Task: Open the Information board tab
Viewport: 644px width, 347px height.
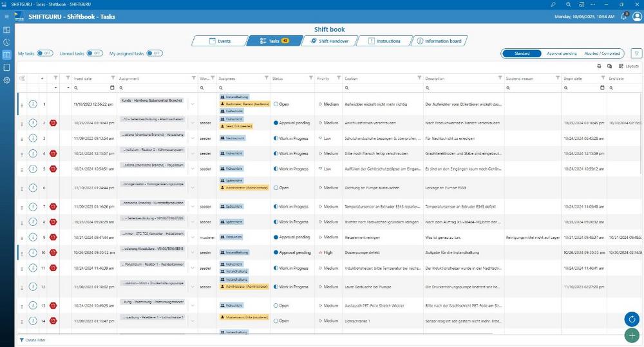Action: (x=439, y=41)
